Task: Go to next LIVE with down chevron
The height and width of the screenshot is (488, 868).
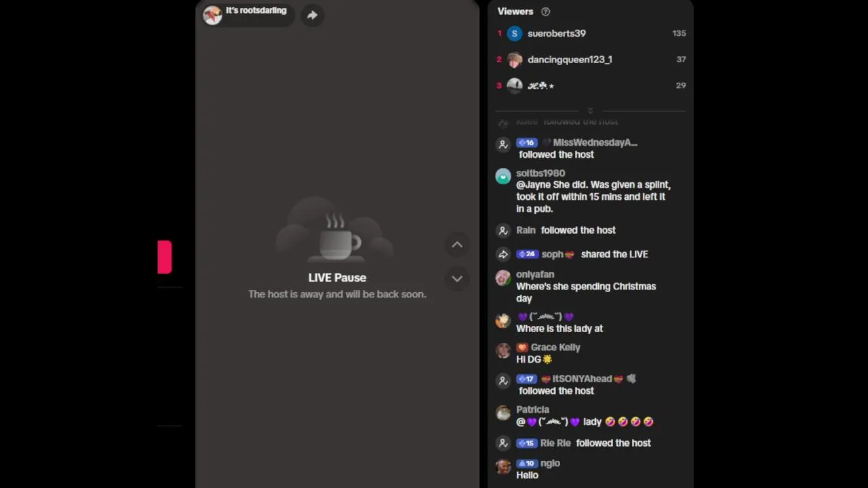Action: point(457,279)
